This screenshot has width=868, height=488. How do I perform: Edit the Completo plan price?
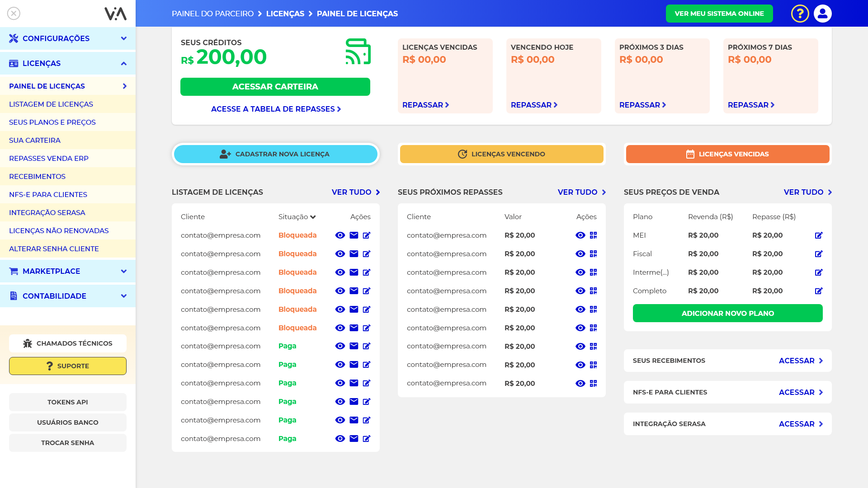818,291
